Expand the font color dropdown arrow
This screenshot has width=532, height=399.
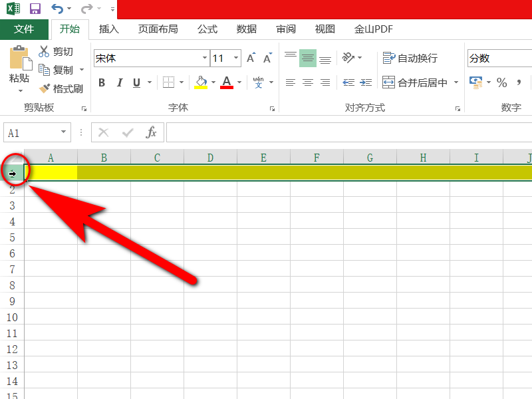(239, 82)
